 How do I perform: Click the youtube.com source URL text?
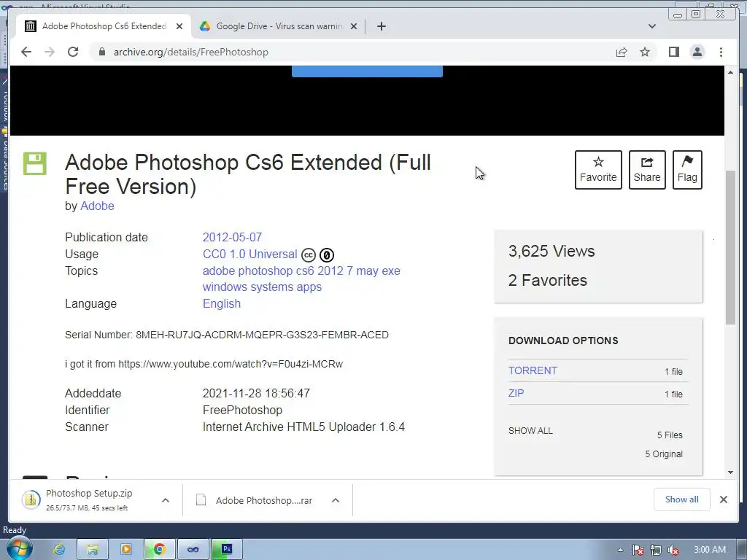click(x=231, y=365)
